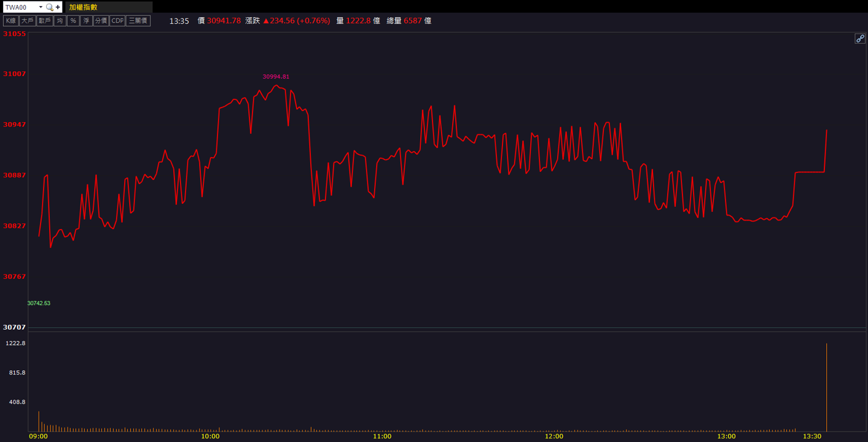Toggle the 分價 price distribution button

[101, 21]
